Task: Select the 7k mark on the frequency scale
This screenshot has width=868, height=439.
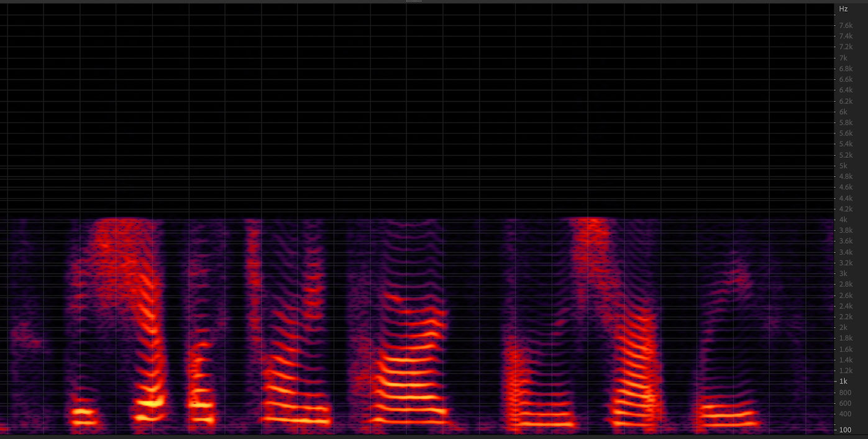Action: pyautogui.click(x=843, y=58)
